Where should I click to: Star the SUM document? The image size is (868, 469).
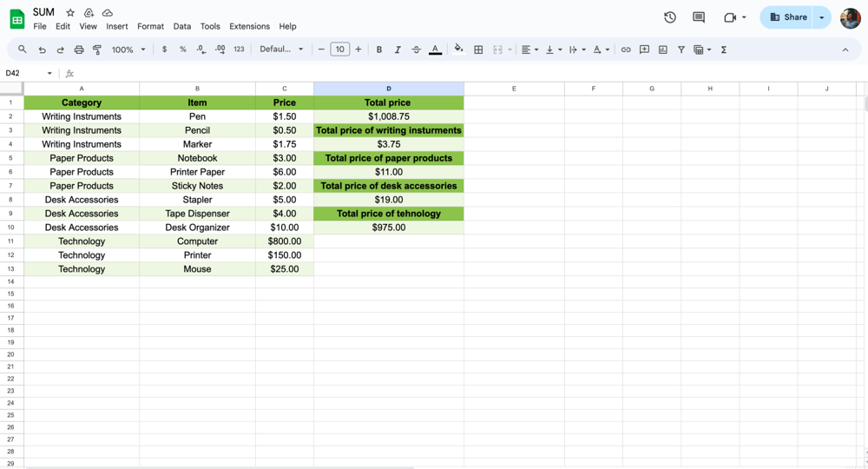[x=70, y=13]
